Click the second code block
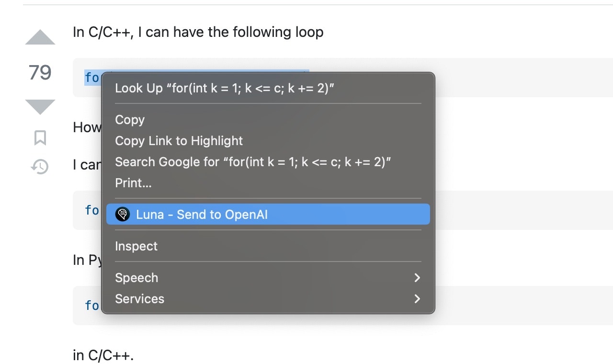This screenshot has height=364, width=613. click(x=479, y=210)
